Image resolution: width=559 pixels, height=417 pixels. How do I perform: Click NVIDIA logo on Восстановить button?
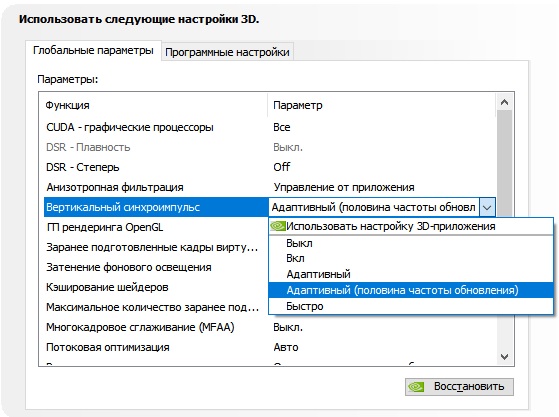click(x=416, y=387)
